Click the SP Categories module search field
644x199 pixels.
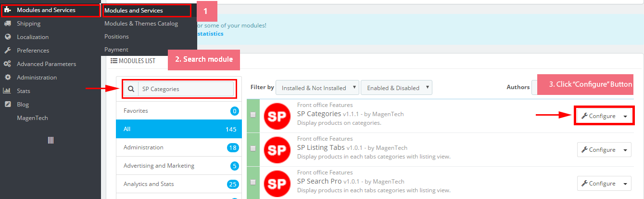[x=186, y=89]
